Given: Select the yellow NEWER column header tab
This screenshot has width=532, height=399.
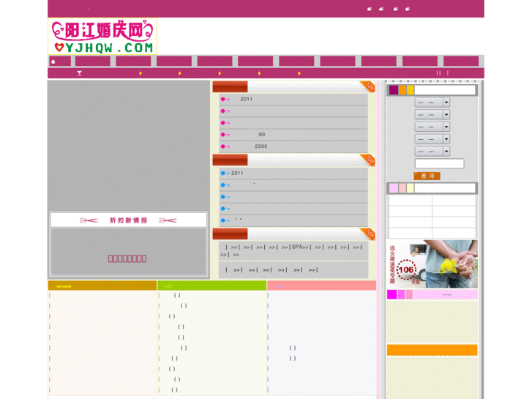Looking at the screenshot, I should coord(102,286).
